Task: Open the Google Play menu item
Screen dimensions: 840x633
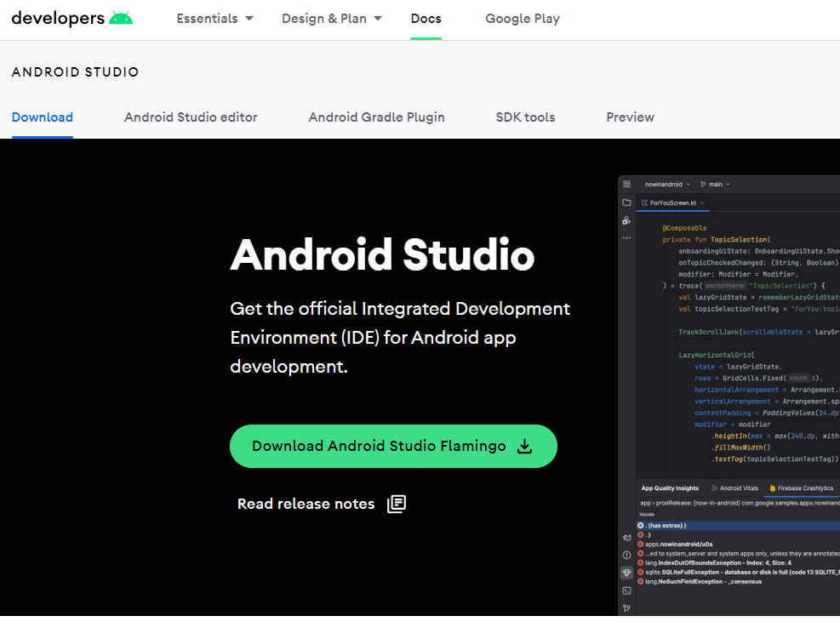Action: [523, 18]
